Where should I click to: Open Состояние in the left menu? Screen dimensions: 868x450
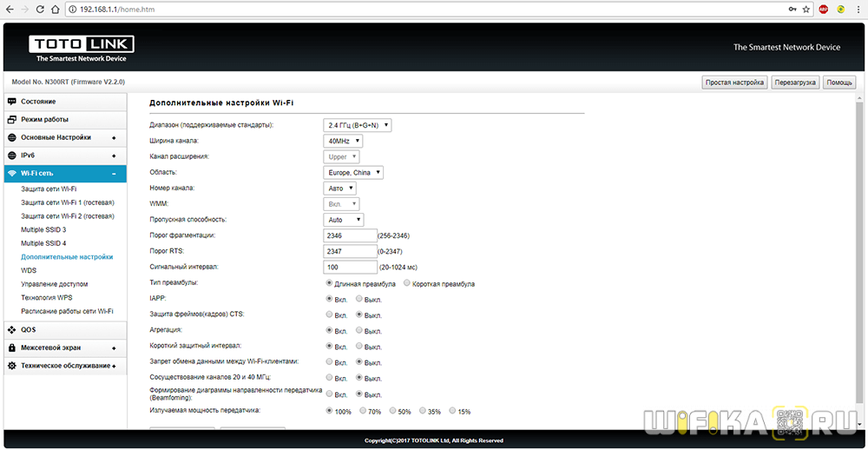pos(38,102)
